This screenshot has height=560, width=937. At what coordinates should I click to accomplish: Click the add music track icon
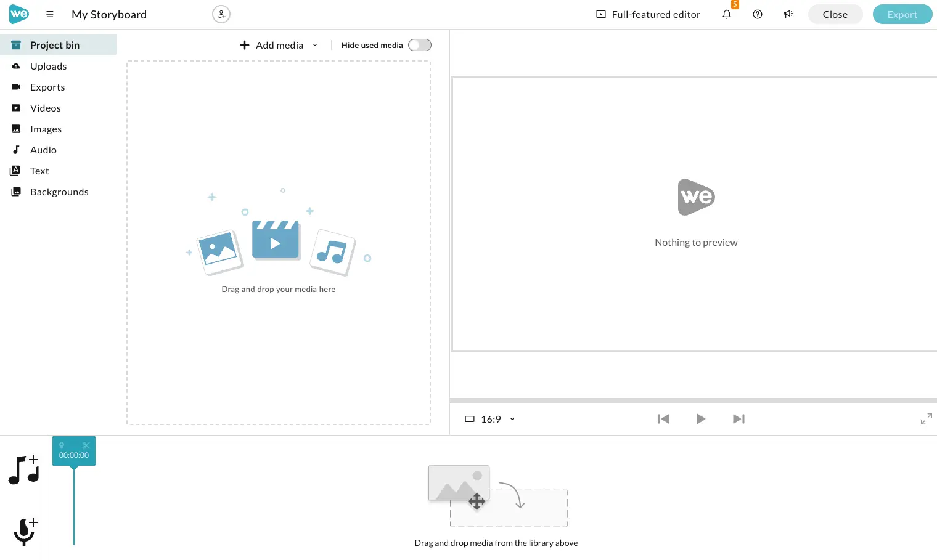click(24, 470)
